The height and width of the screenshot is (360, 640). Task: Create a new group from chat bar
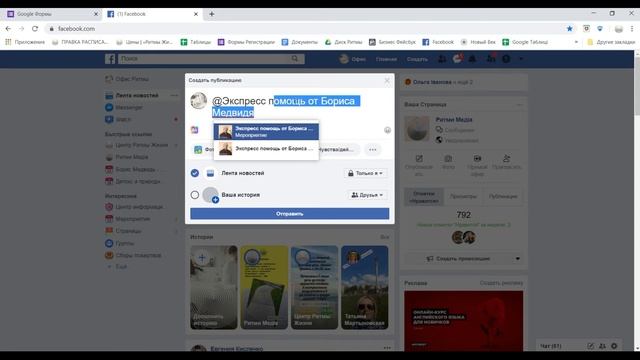tap(602, 346)
